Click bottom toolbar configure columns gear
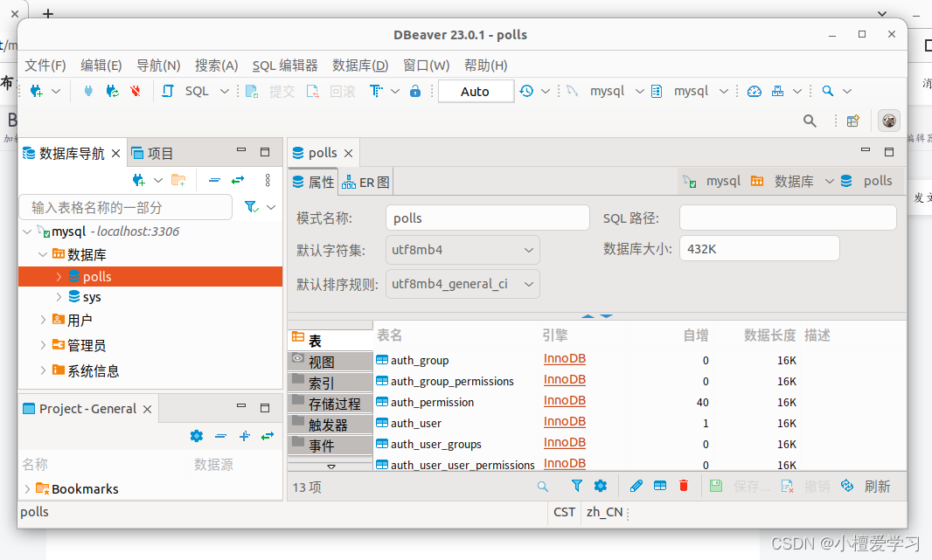Viewport: 932px width, 560px height. 601,486
